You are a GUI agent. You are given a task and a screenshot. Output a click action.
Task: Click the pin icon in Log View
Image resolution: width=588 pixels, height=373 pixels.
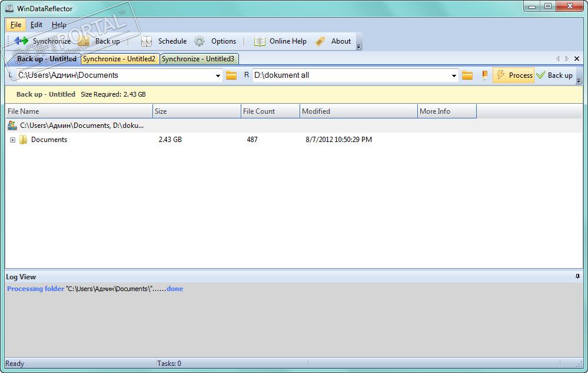pos(577,276)
